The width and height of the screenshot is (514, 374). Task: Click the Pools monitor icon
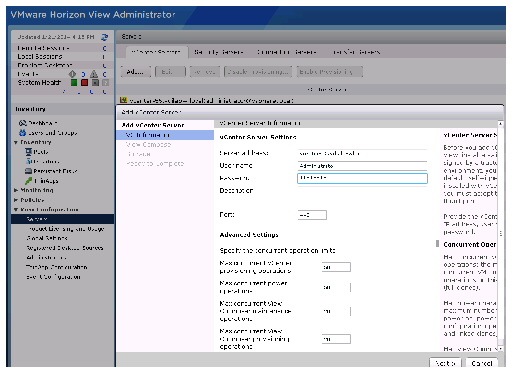(29, 152)
